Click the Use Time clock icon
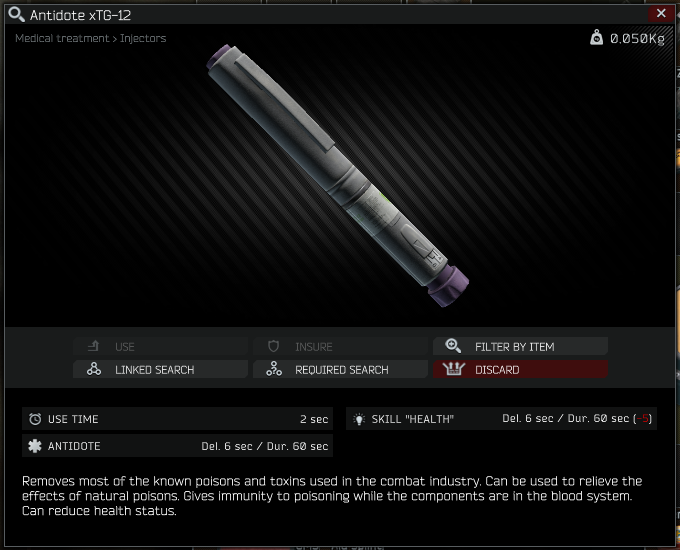680x550 pixels. click(x=35, y=419)
